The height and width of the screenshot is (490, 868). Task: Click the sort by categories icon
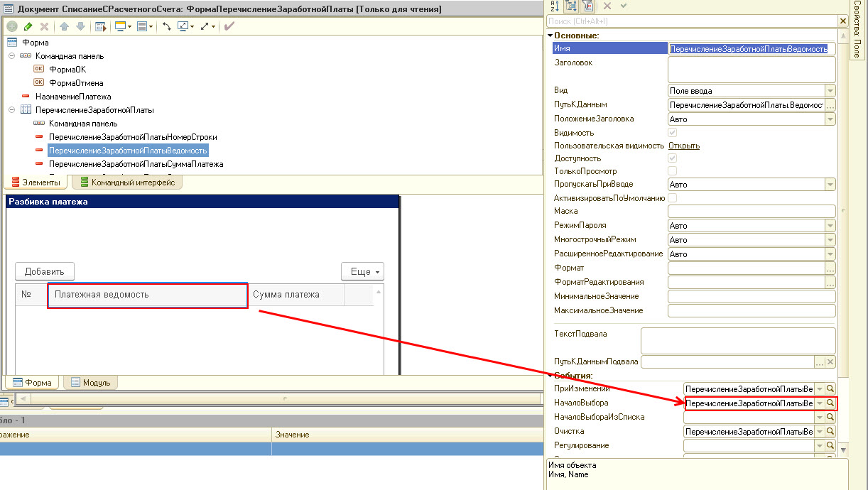point(572,6)
